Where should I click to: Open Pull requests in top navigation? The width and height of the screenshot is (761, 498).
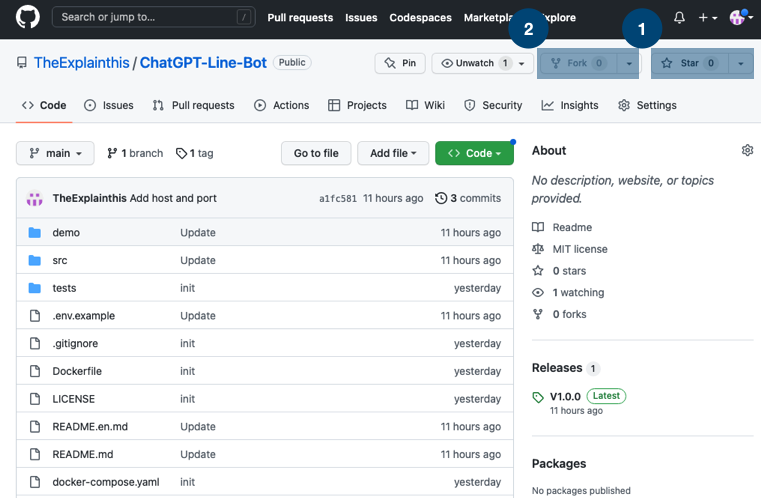tap(300, 18)
